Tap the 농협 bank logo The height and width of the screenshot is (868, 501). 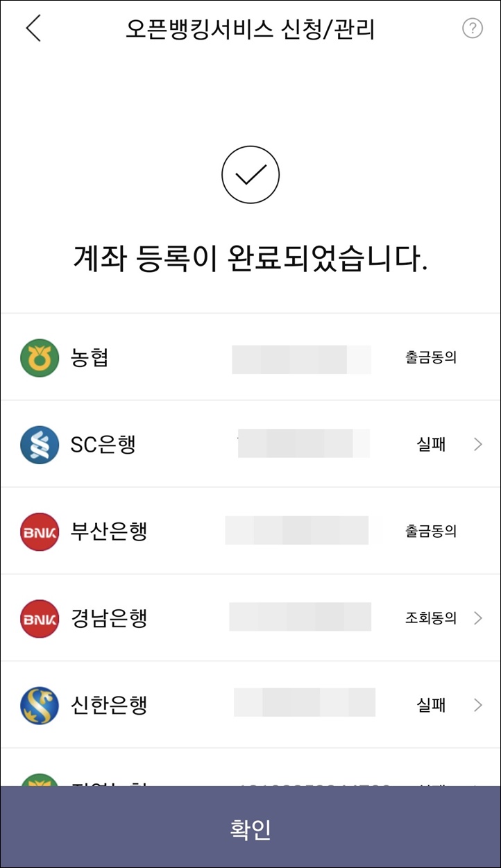pyautogui.click(x=40, y=358)
